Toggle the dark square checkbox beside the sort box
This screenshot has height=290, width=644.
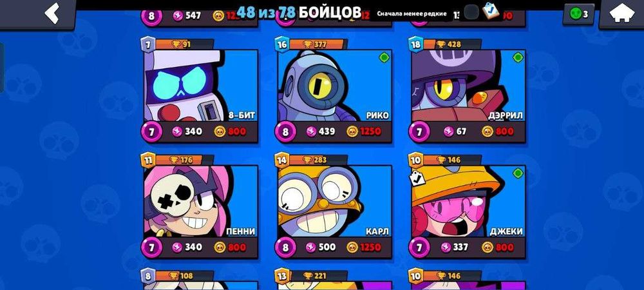pyautogui.click(x=471, y=12)
